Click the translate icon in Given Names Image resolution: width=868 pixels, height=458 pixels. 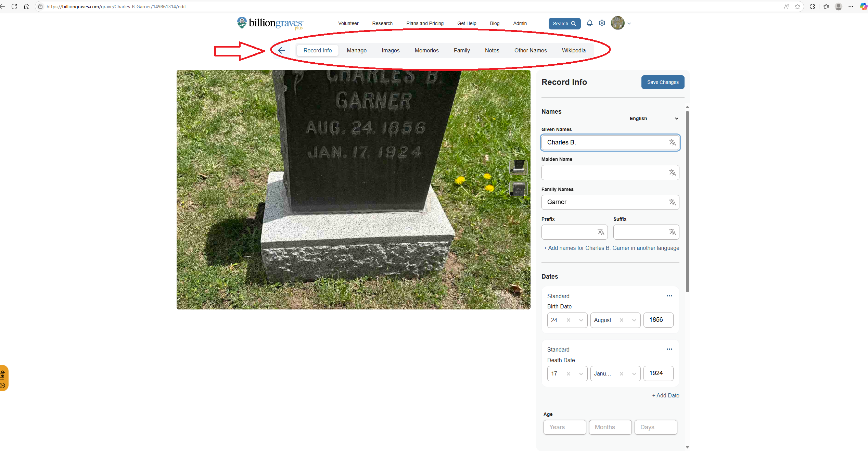click(672, 142)
